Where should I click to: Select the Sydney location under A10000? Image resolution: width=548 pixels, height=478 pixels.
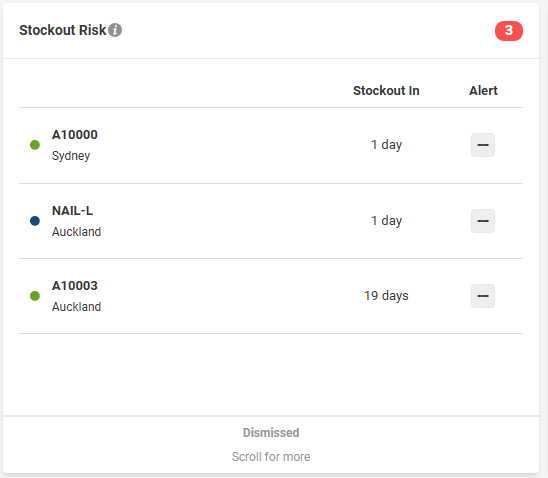coord(71,155)
